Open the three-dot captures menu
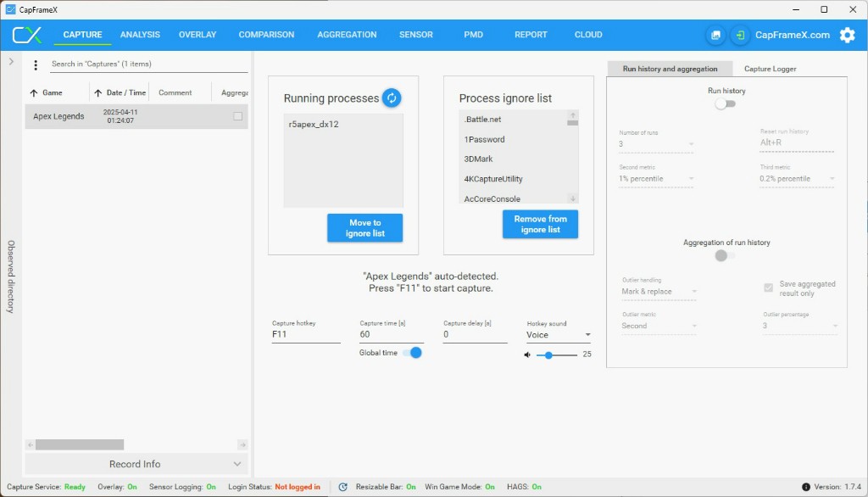The image size is (868, 497). coord(36,65)
